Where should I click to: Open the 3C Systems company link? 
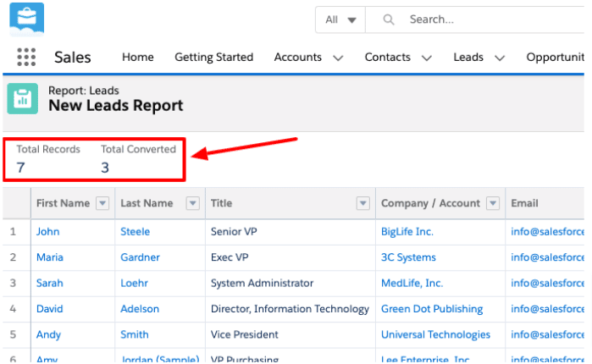(x=408, y=257)
